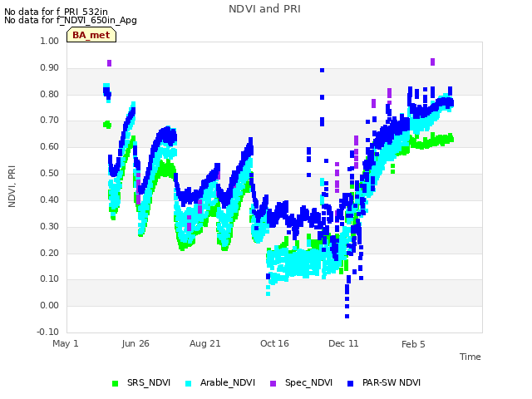This screenshot has width=532, height=399.
Task: Click the green SRS_NDVI legend swatch
Action: pyautogui.click(x=116, y=384)
